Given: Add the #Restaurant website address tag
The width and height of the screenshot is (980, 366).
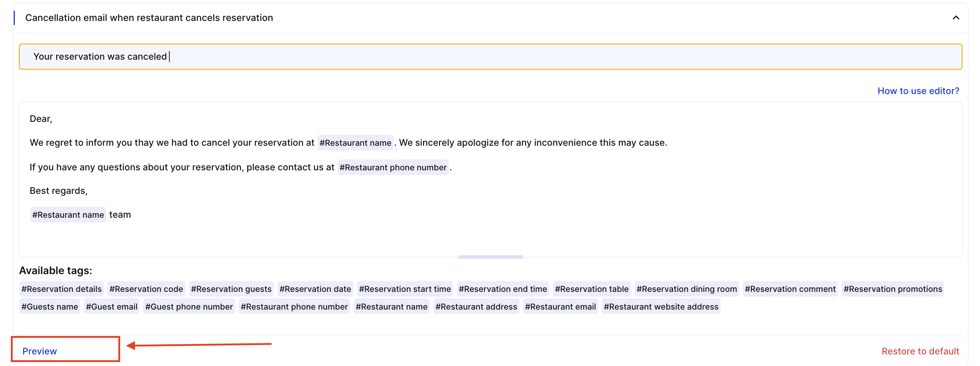Looking at the screenshot, I should pos(661,306).
